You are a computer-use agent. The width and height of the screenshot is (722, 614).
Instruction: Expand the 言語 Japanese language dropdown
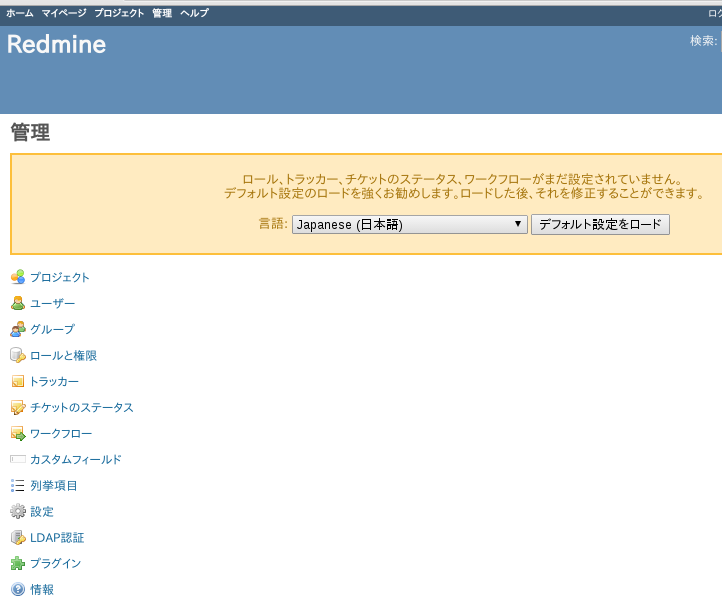point(409,224)
